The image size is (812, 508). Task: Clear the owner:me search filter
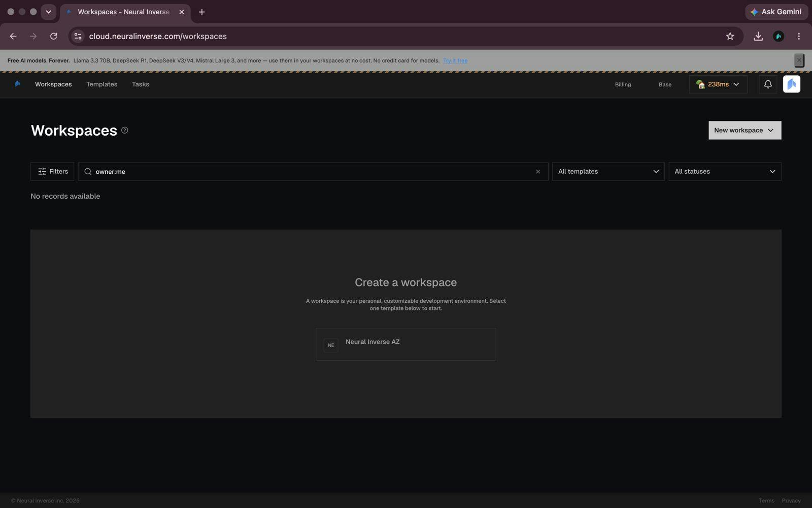(x=538, y=172)
